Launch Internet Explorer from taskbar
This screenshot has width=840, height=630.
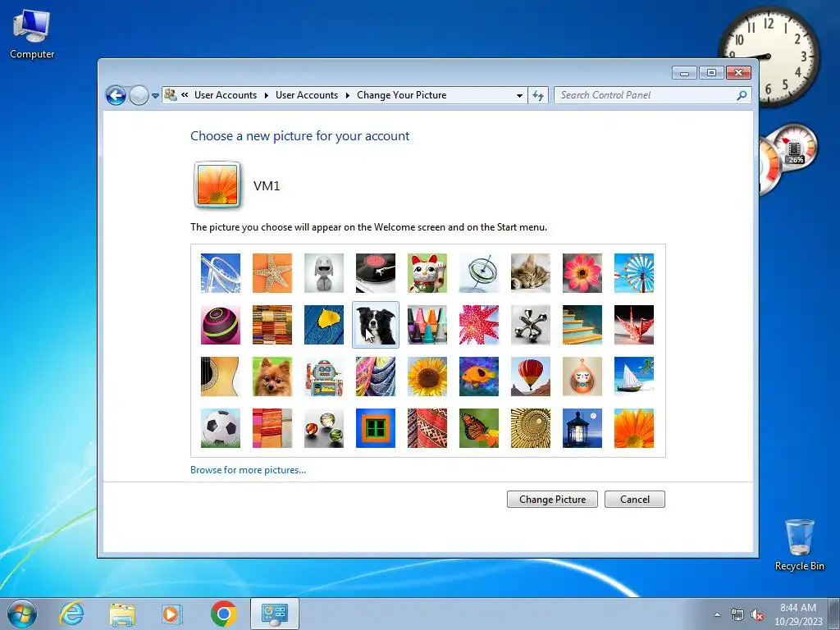(x=71, y=614)
